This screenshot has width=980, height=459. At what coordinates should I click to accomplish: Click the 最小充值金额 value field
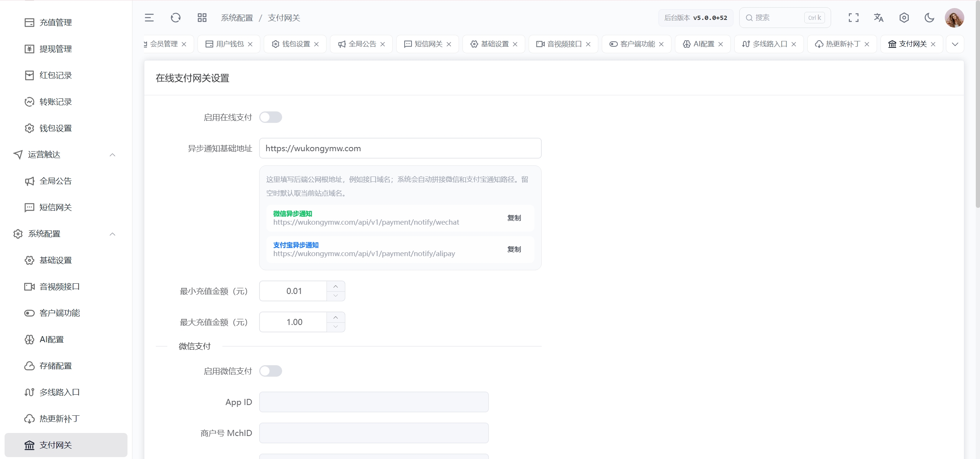click(x=293, y=291)
